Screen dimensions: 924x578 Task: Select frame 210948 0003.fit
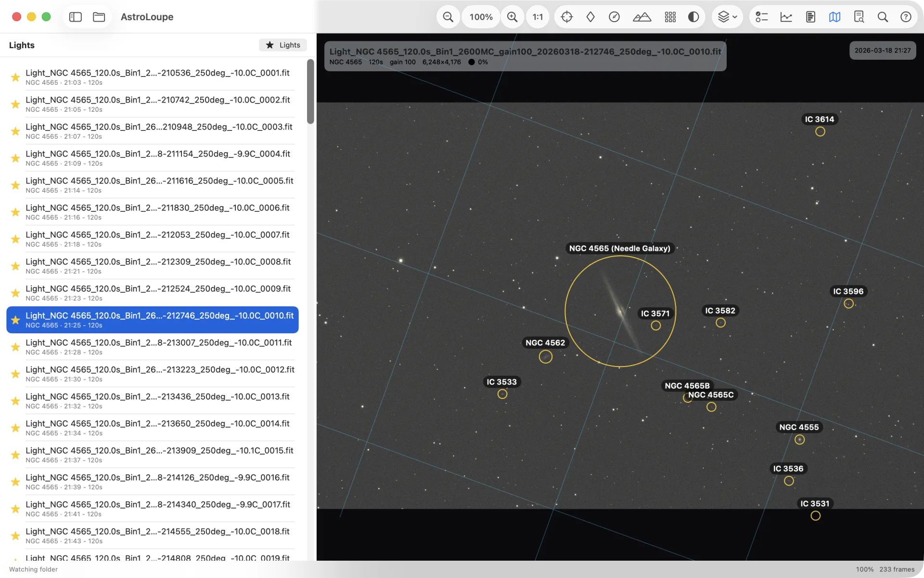pyautogui.click(x=152, y=131)
